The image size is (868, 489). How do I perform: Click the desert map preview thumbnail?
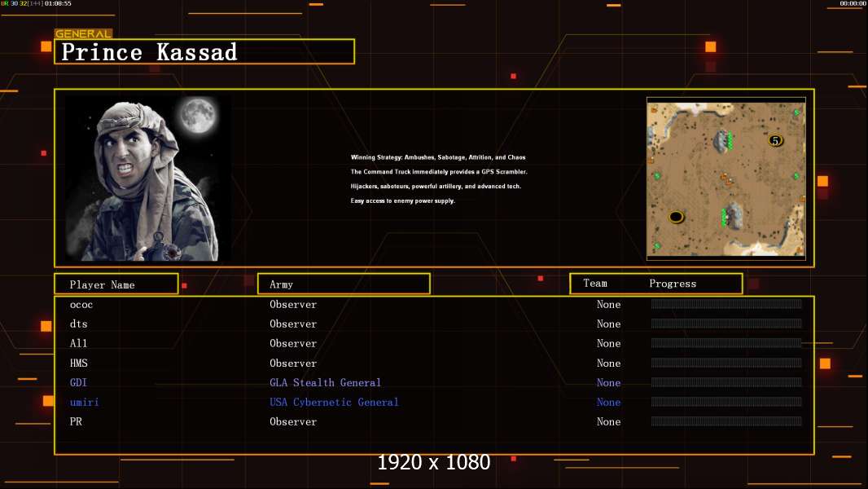[726, 178]
